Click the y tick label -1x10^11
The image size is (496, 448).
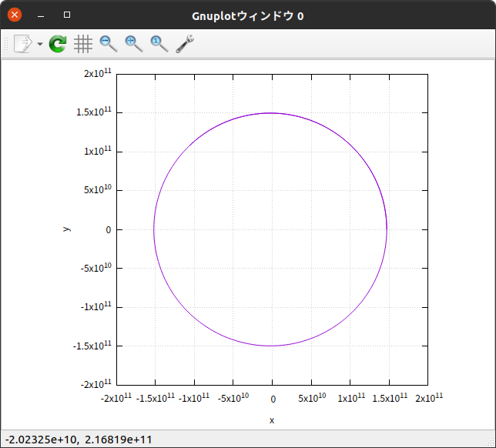point(96,306)
